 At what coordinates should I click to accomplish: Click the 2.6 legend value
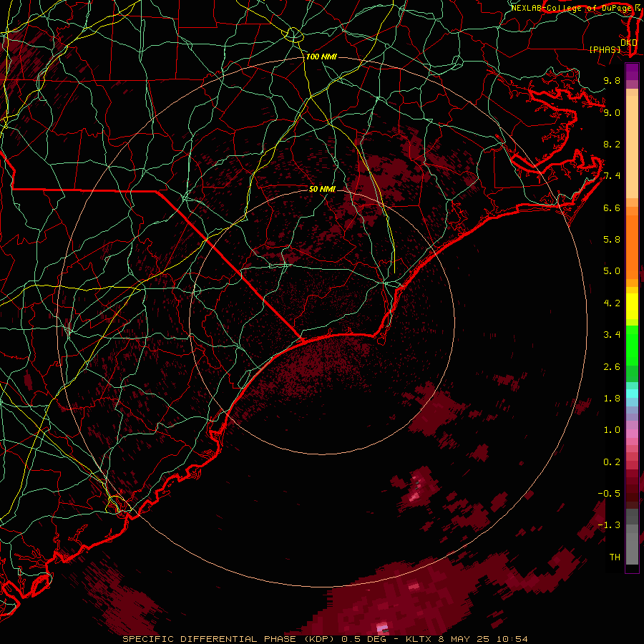click(612, 367)
